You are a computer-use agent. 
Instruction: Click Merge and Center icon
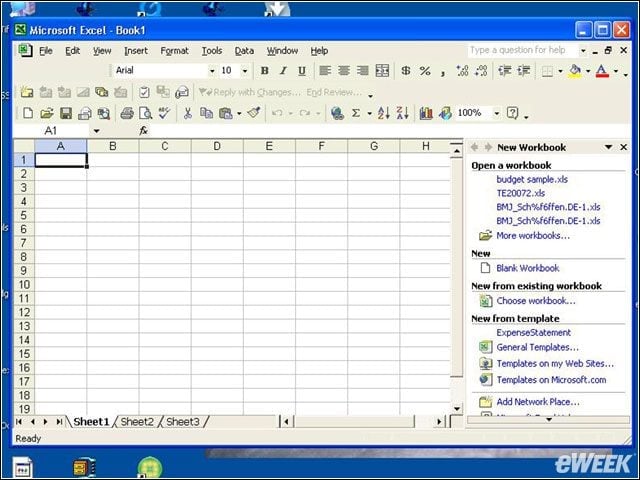(382, 71)
